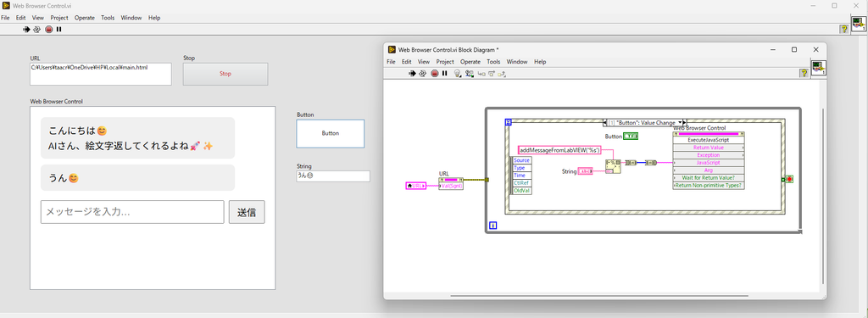Click Exception output of invoke node
The height and width of the screenshot is (318, 868).
[709, 156]
